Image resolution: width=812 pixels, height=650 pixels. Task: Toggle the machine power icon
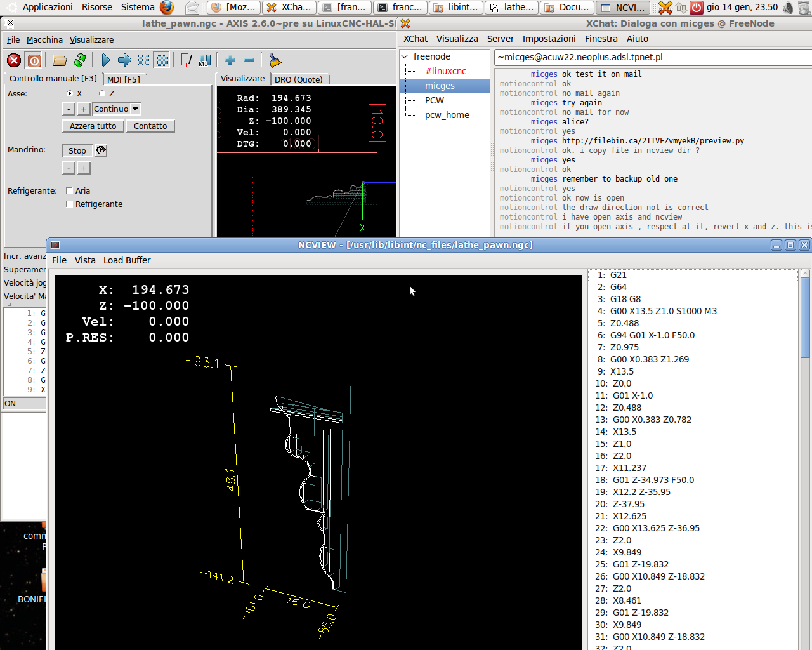point(34,60)
